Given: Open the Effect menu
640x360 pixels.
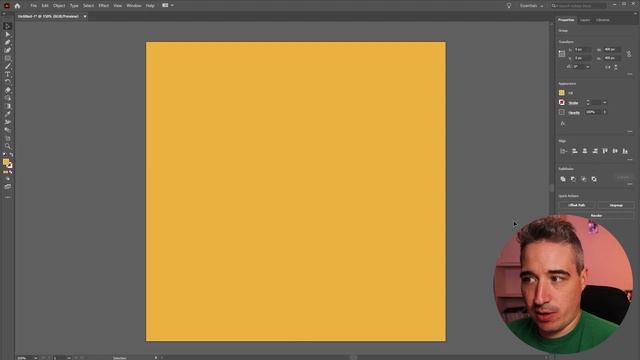Looking at the screenshot, I should (103, 6).
